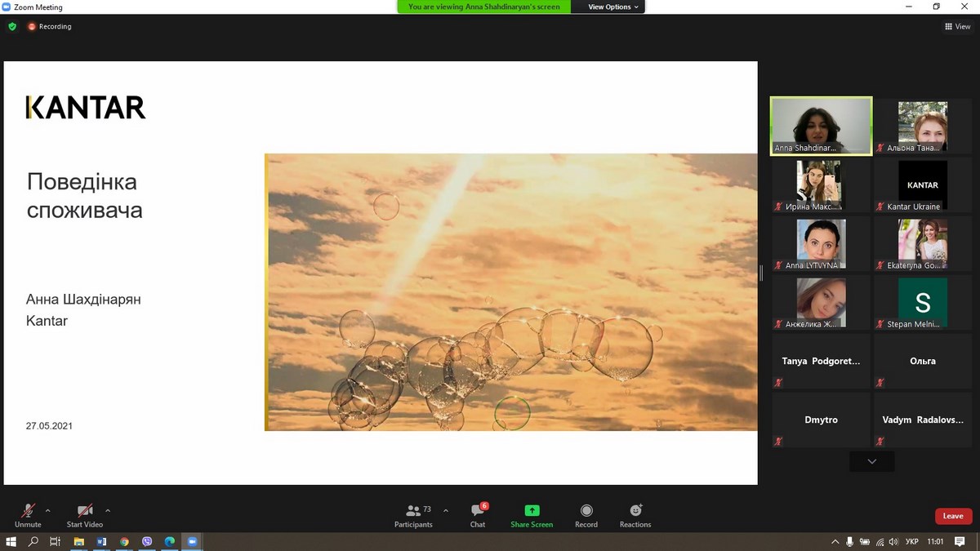Click the green encryption shield icon
This screenshot has width=980, height=551.
coord(12,26)
